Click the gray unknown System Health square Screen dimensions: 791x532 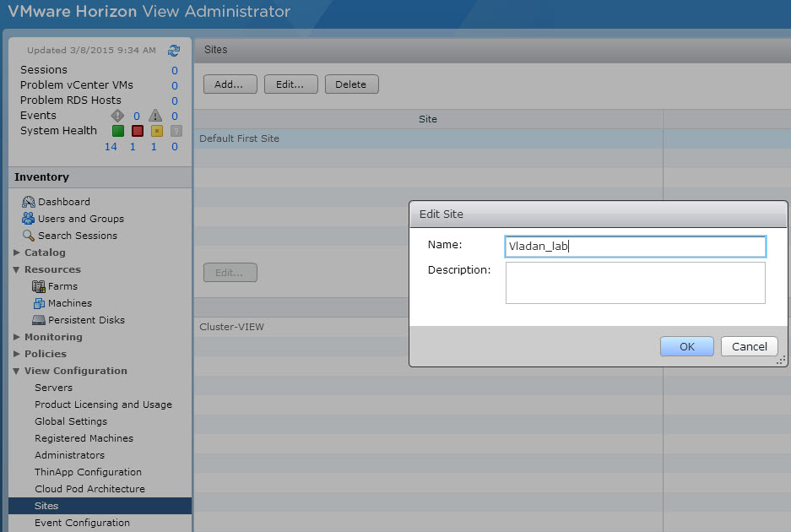coord(176,131)
